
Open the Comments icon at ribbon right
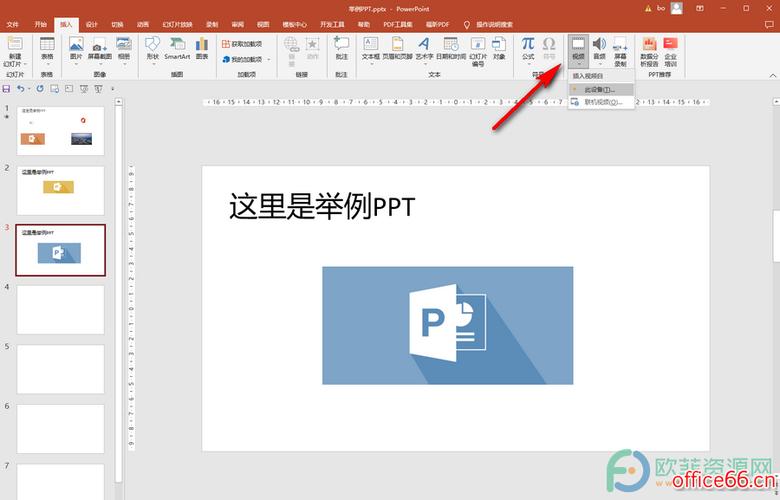[x=769, y=24]
